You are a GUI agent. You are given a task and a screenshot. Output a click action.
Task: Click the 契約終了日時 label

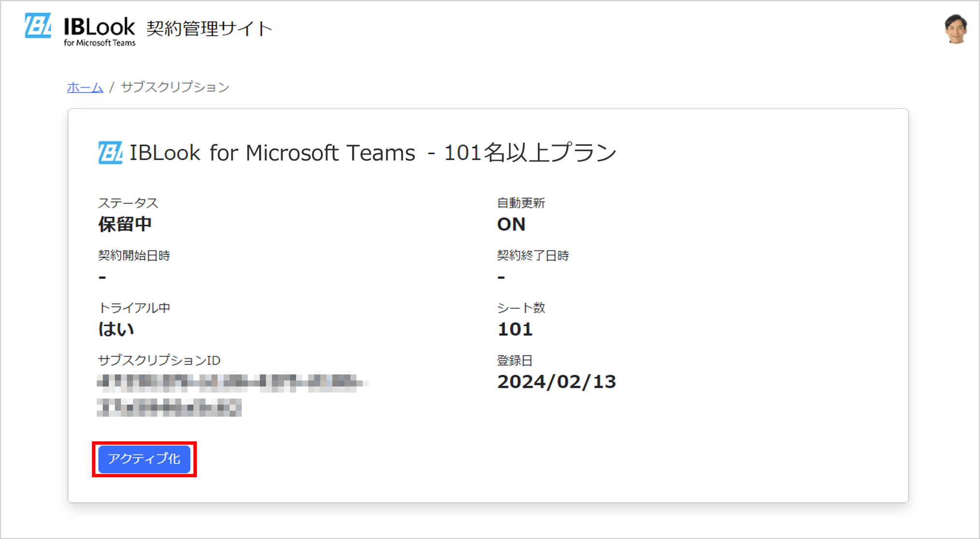click(x=533, y=255)
